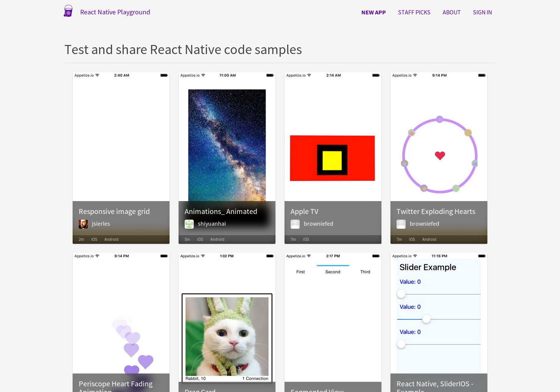Click the React Native Playground bucket logo

[68, 11]
